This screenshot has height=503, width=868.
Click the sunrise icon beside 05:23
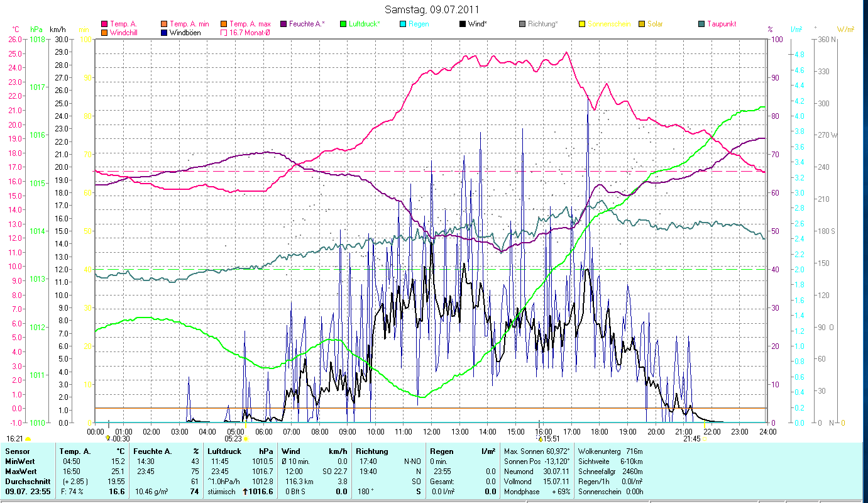(246, 439)
